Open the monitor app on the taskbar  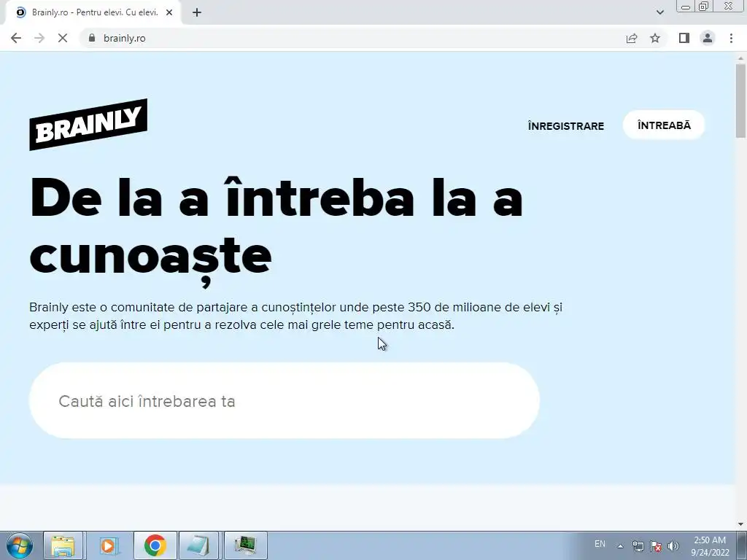245,545
